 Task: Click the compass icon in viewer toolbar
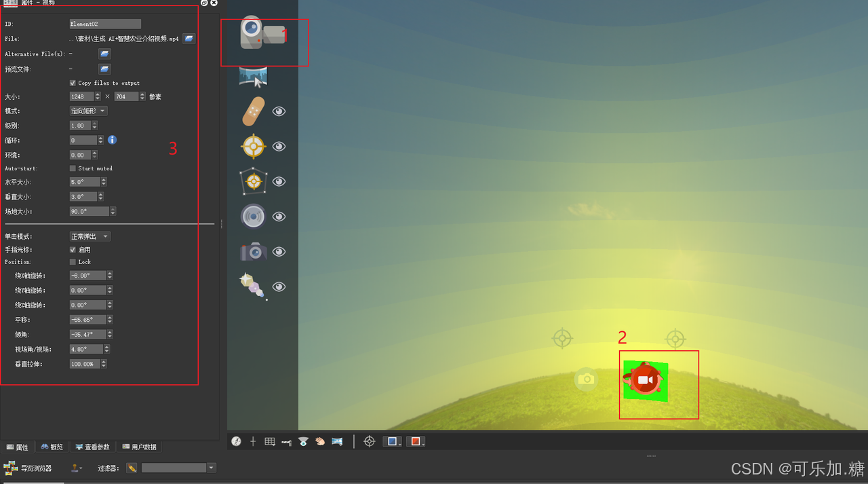(236, 441)
